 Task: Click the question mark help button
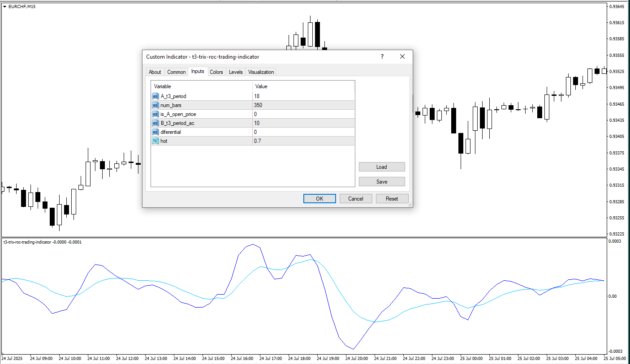pos(382,57)
